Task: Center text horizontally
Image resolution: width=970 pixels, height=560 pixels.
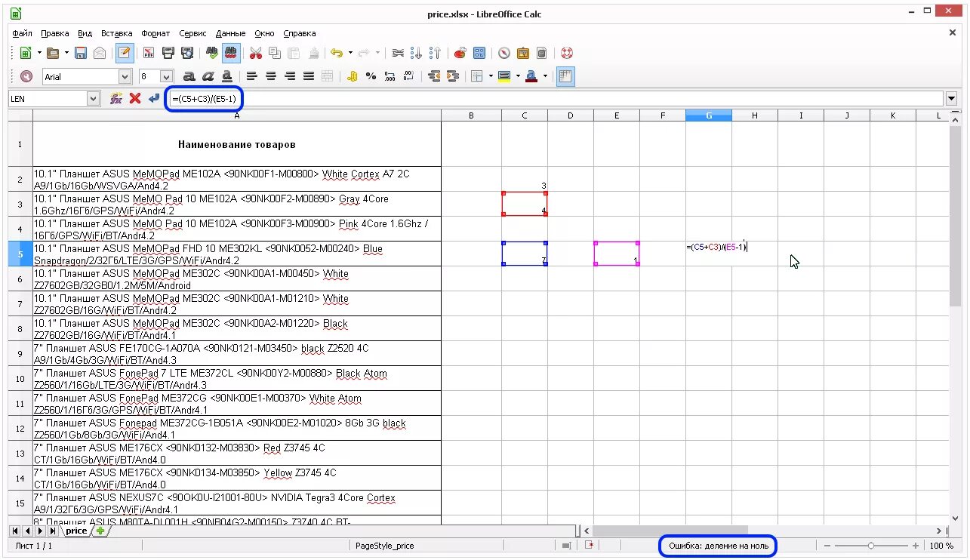Action: click(271, 76)
